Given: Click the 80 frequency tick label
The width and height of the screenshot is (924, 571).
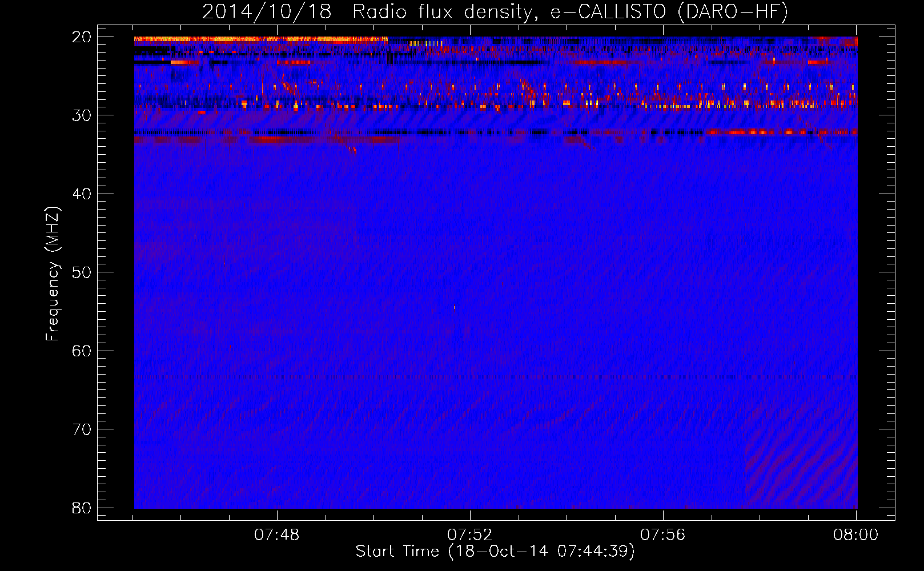Looking at the screenshot, I should tap(82, 508).
